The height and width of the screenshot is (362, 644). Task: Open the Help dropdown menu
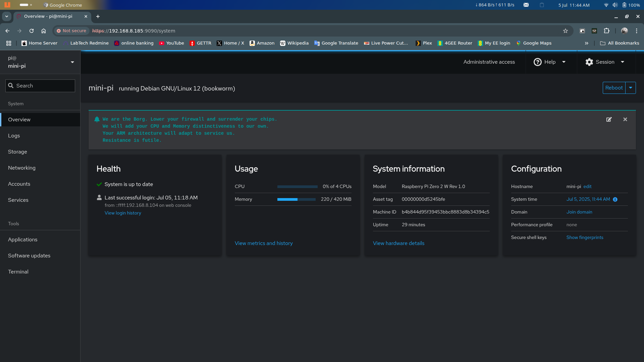549,62
